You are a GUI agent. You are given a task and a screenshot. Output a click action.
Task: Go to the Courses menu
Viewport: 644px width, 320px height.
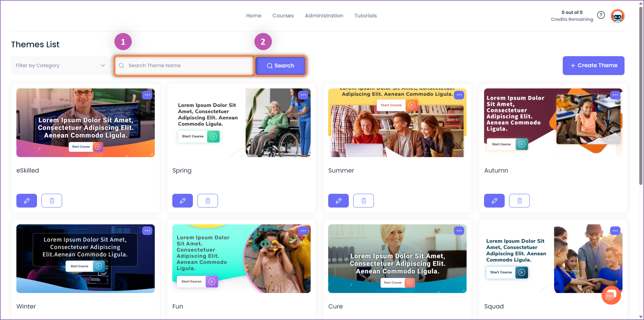pos(283,15)
